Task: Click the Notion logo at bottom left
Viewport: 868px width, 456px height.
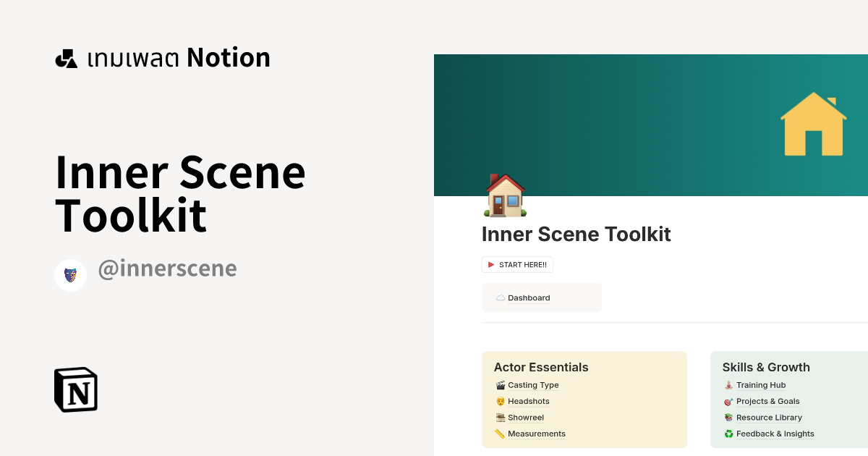Action: [75, 389]
